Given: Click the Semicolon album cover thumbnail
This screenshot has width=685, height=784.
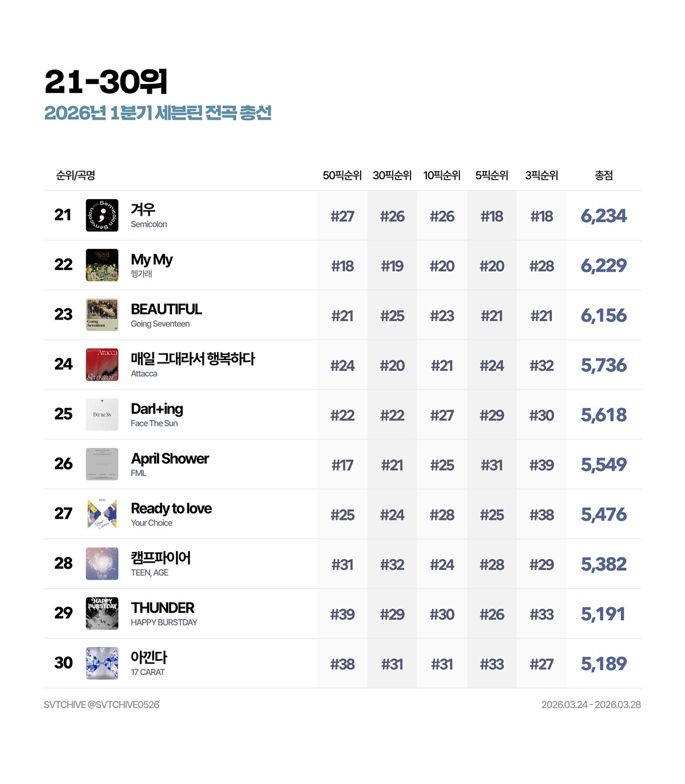Looking at the screenshot, I should (x=102, y=215).
